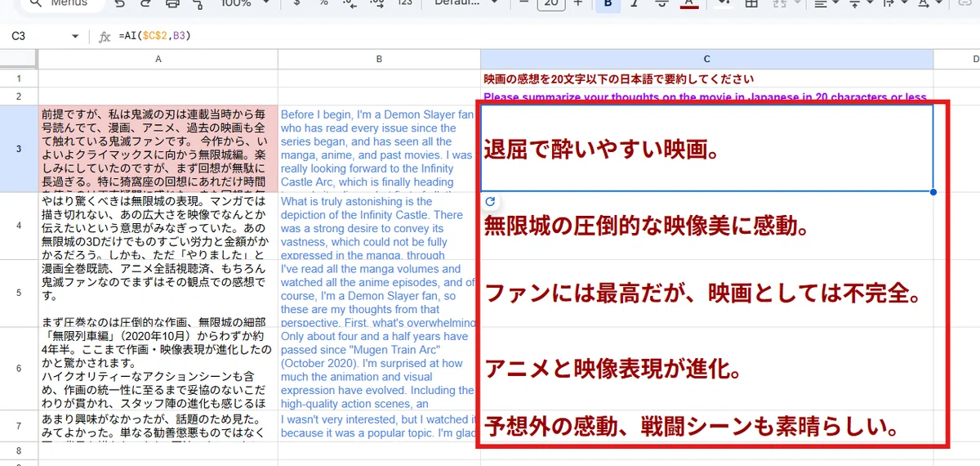Select cell 'Please summarize your thoughts on the movie'
The image size is (980, 466).
tap(706, 96)
